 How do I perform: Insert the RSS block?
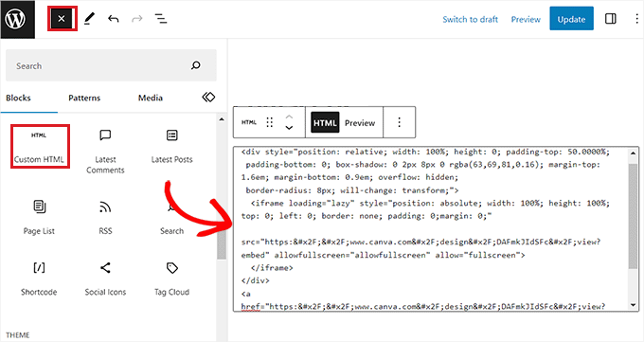pyautogui.click(x=105, y=217)
